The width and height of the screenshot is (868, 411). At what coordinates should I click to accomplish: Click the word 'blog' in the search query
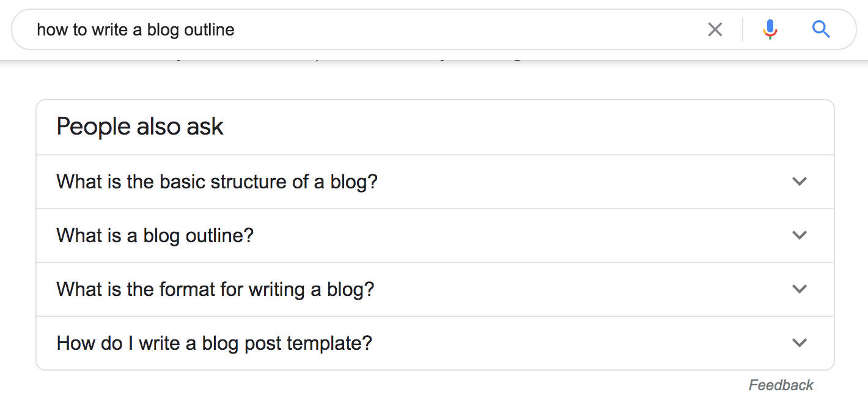(x=164, y=29)
